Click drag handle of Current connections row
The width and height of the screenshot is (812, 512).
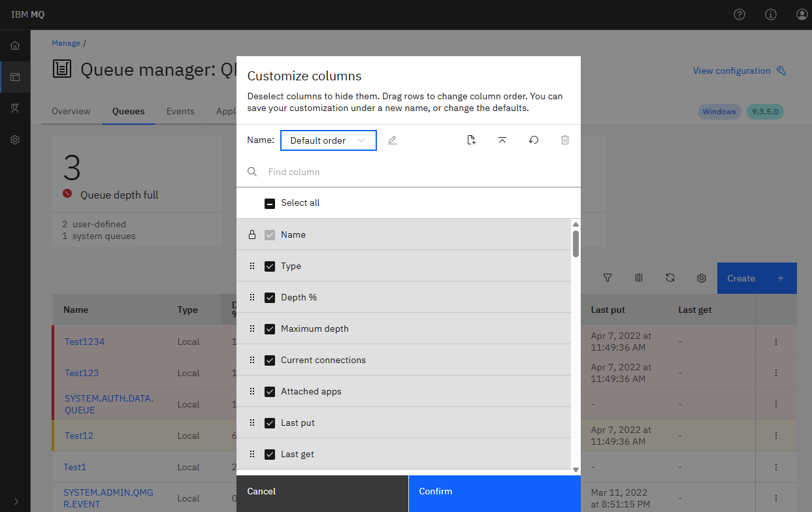click(x=252, y=360)
